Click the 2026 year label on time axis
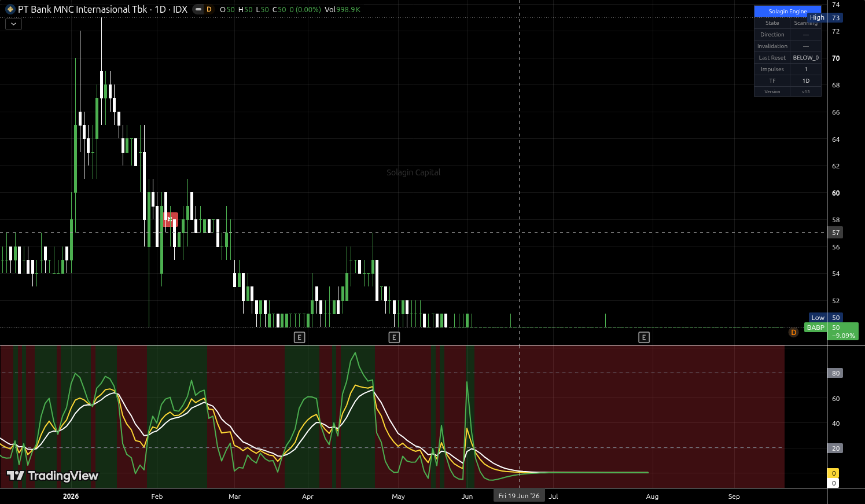Screen dimensions: 865x504 71,496
